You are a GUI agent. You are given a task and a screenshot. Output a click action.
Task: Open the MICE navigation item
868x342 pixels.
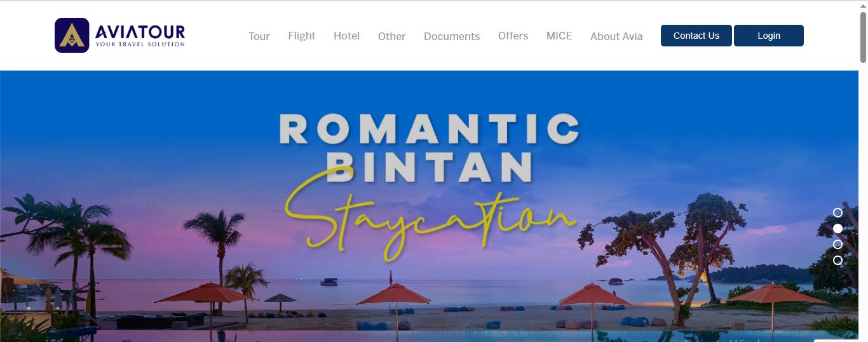coord(559,36)
